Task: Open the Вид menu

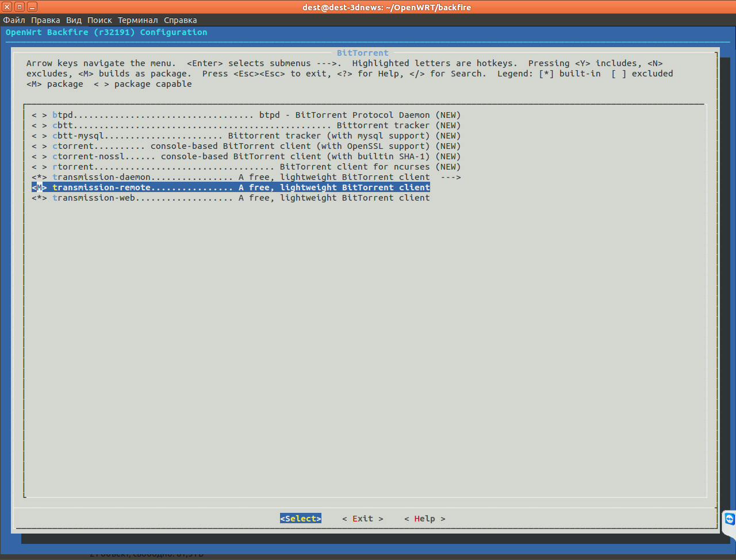Action: tap(74, 20)
